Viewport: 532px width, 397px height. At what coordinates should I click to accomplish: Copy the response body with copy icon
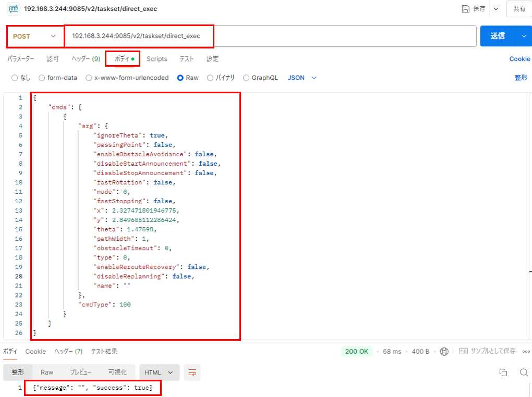tap(503, 373)
